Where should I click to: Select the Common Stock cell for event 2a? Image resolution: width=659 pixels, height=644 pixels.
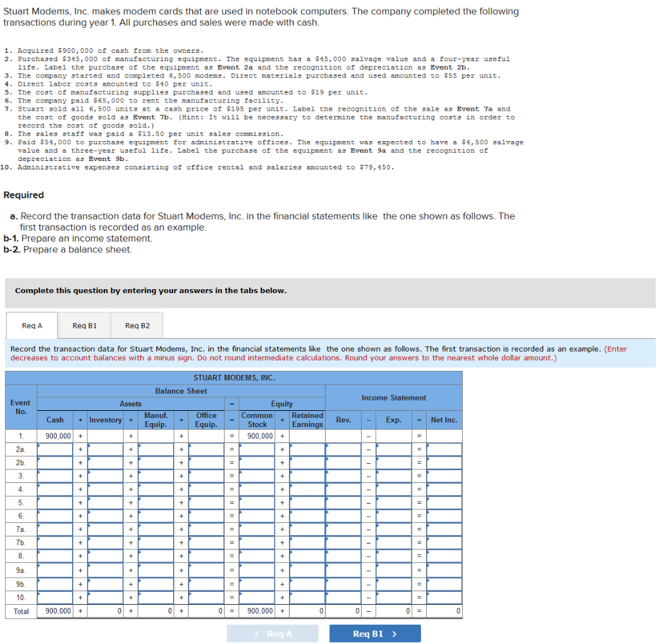(x=257, y=450)
